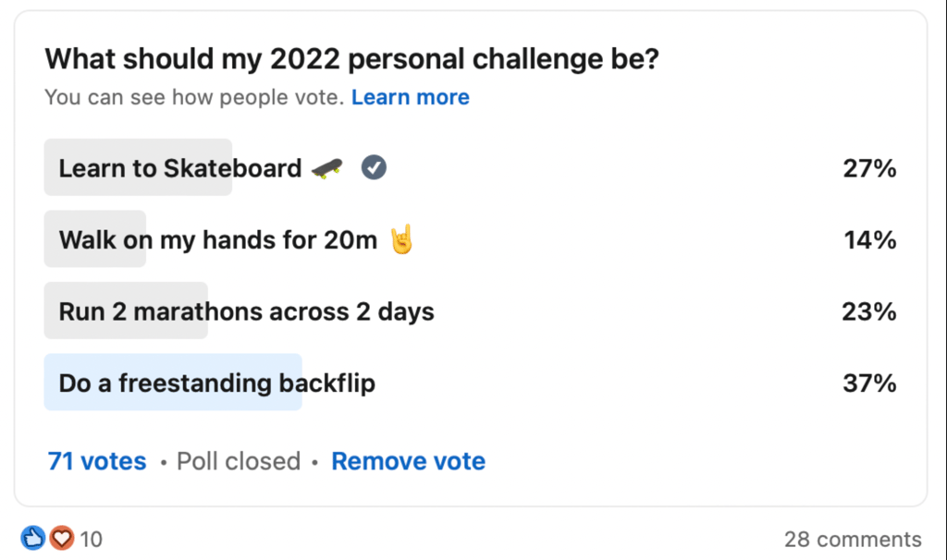
Task: Click the 23% result for marathons
Action: point(869,311)
